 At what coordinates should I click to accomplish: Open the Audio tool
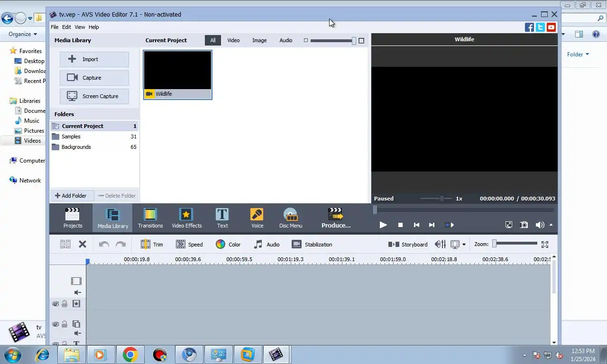point(267,245)
